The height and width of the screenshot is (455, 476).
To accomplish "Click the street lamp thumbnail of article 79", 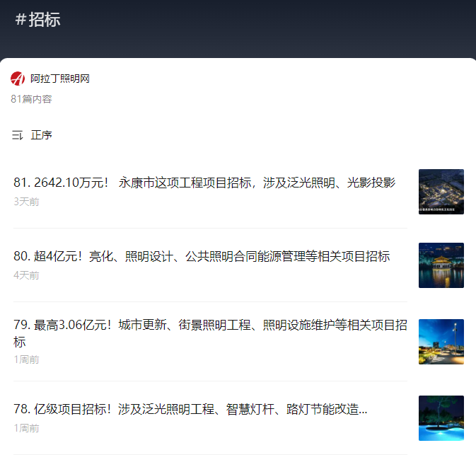I will coord(441,342).
